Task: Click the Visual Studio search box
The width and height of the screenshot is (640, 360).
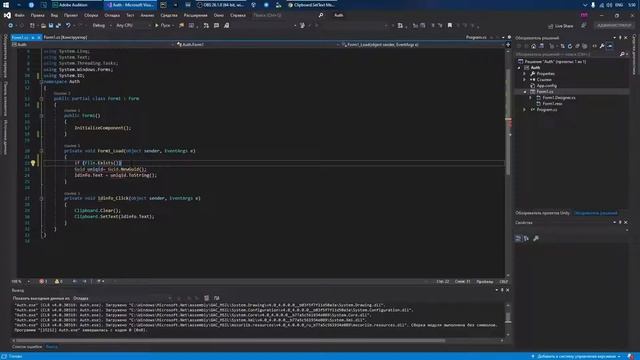Action: pos(288,15)
